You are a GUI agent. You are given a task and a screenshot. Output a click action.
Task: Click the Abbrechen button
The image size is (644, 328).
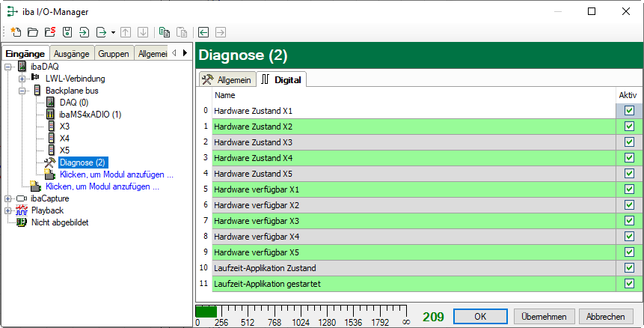pos(605,317)
